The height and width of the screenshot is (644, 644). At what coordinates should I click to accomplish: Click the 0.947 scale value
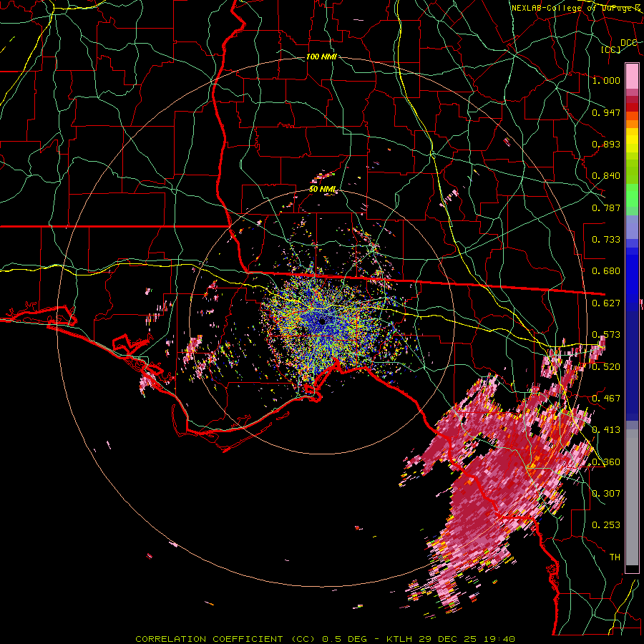click(x=606, y=112)
